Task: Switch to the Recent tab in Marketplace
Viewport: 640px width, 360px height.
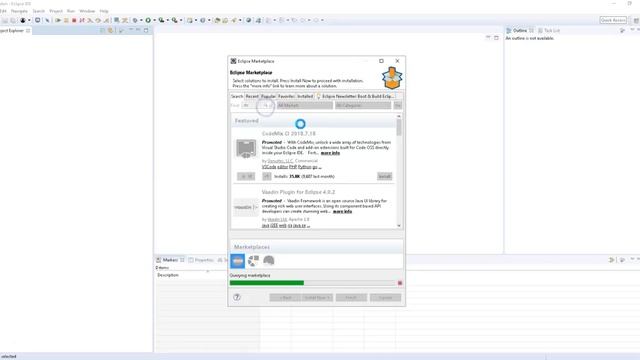Action: pyautogui.click(x=252, y=96)
